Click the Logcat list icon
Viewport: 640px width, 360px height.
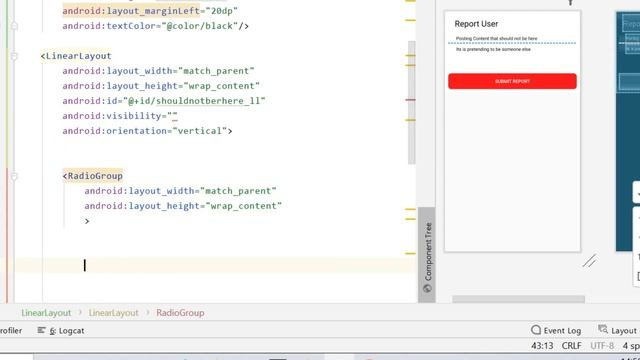click(41, 330)
